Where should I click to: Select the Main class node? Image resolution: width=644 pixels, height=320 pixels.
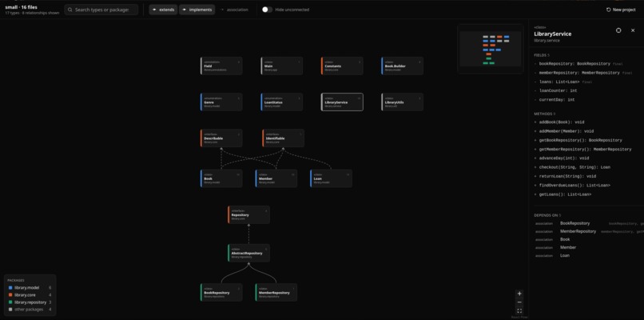[282, 66]
